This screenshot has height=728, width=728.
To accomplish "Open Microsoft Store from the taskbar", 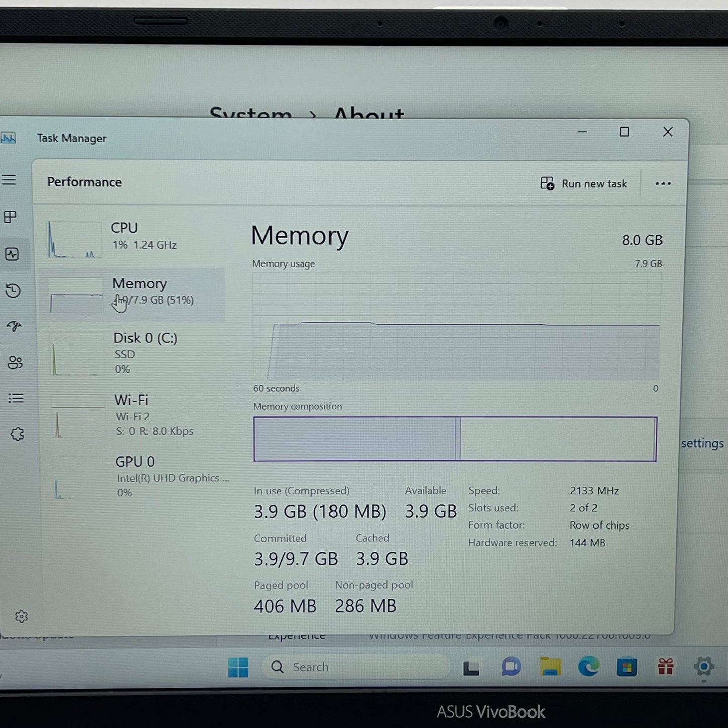I will click(627, 667).
